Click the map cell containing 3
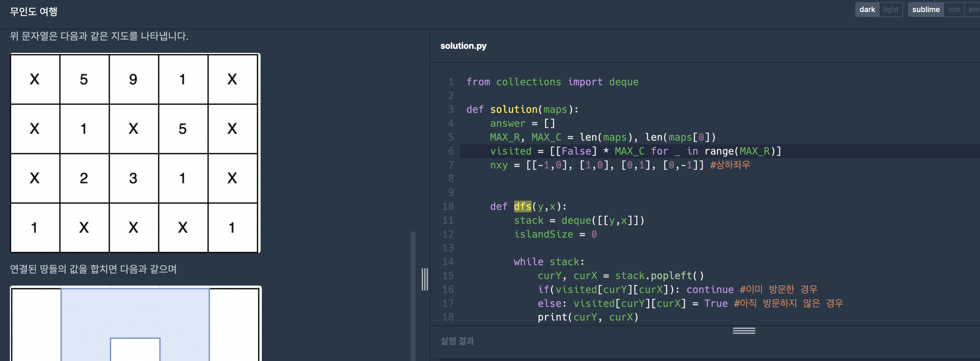Viewport: 980px width, 361px height. (133, 178)
